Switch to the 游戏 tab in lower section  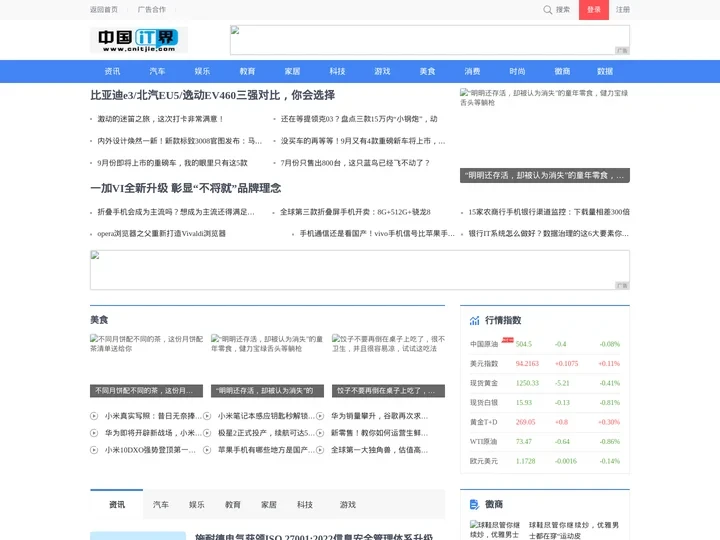(x=348, y=505)
